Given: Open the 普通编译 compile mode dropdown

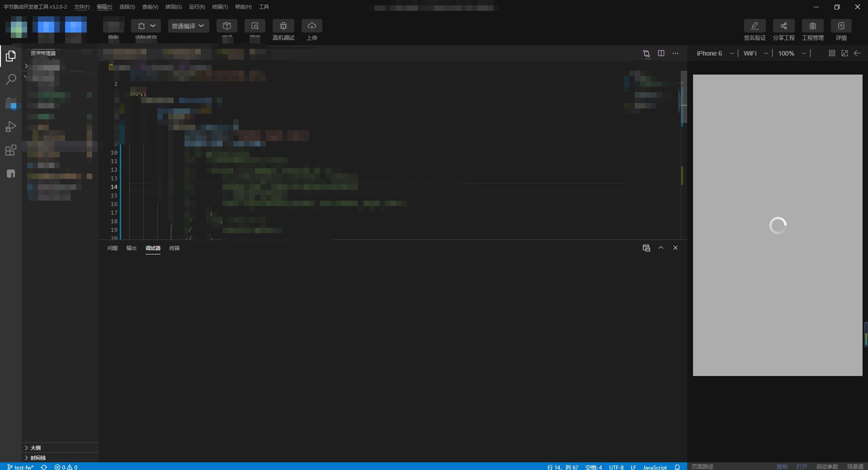Looking at the screenshot, I should pos(188,26).
